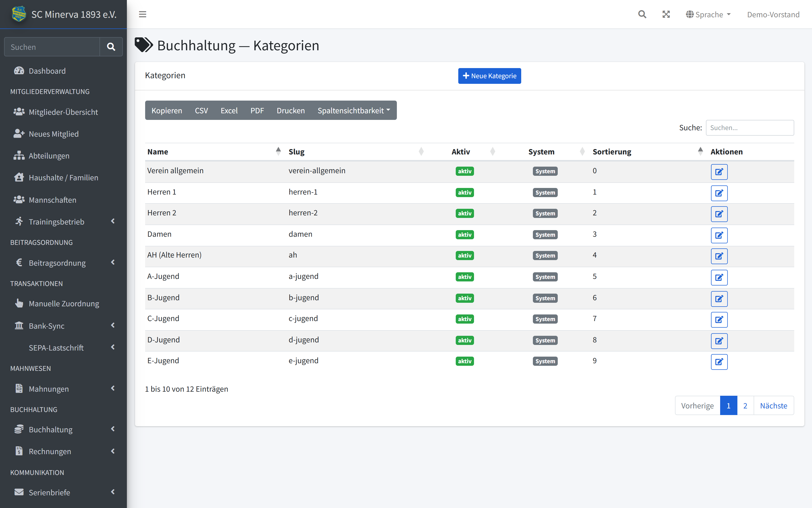Focus the table Suche filter field
Screen dimensions: 812x508
point(750,128)
